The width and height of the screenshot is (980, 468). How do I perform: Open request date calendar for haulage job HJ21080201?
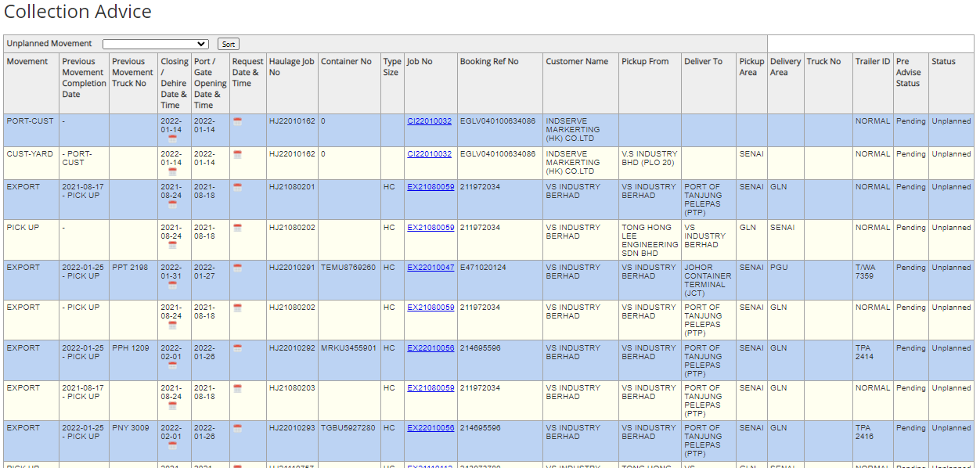point(237,187)
